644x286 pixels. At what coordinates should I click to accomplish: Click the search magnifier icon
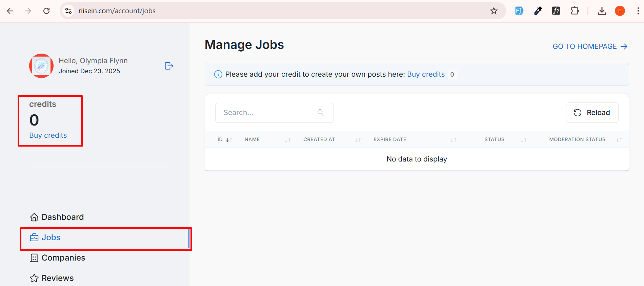click(x=320, y=112)
